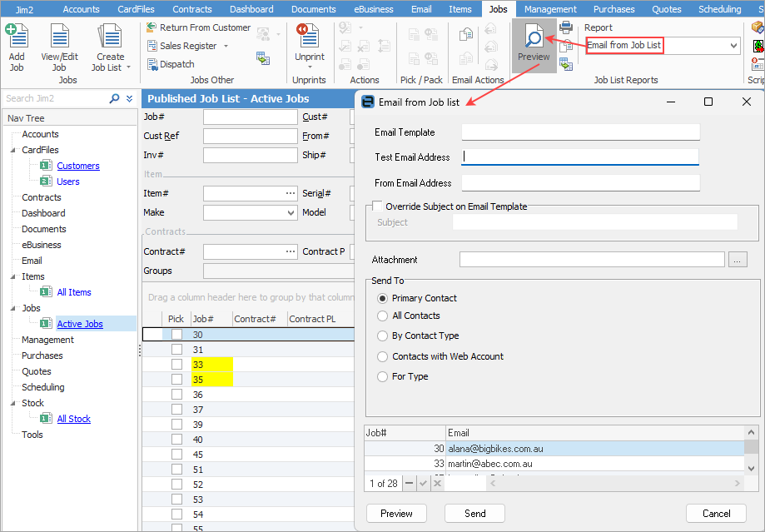Viewport: 765px width, 532px height.
Task: Choose the Contacts with Web Account option
Action: pos(383,356)
